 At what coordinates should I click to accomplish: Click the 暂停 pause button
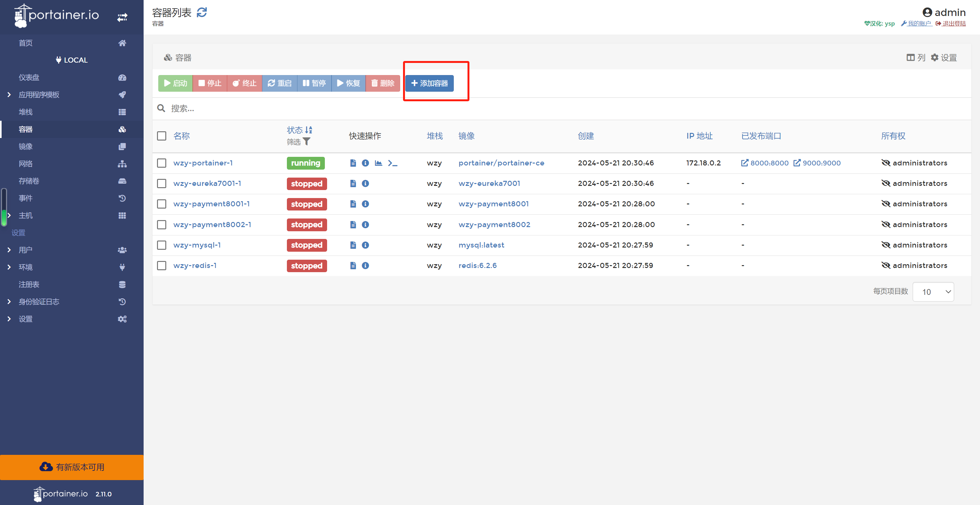pos(314,83)
